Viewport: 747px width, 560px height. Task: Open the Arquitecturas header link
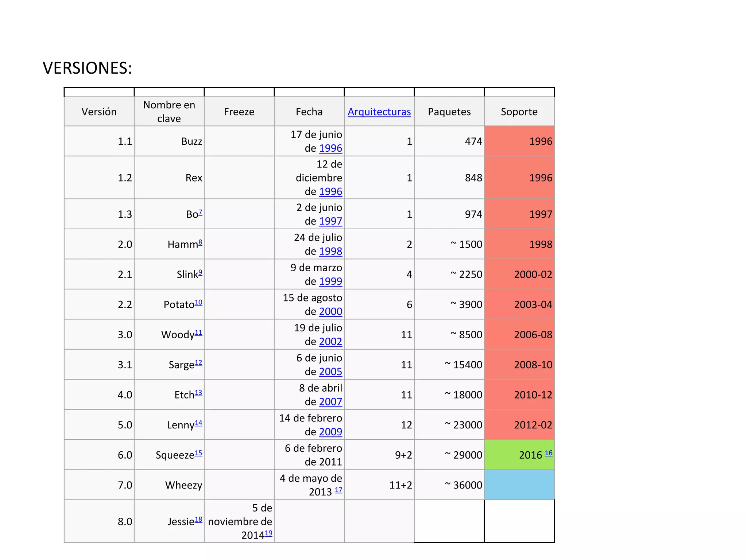pos(379,112)
